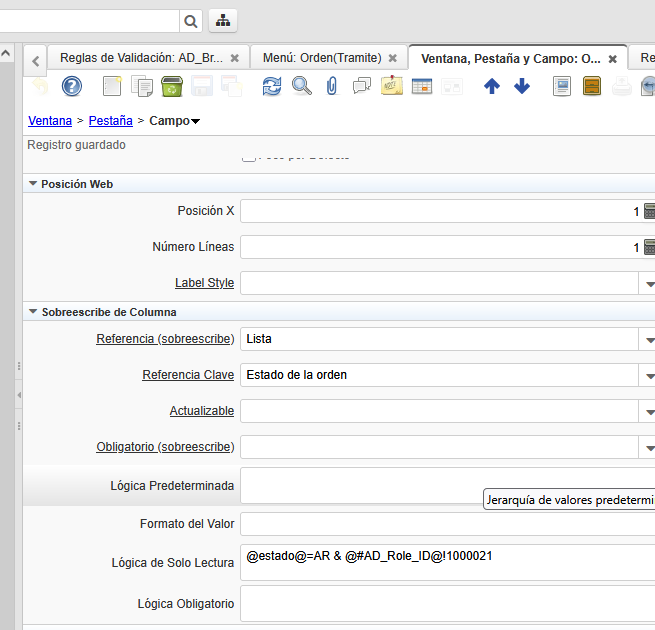Screen dimensions: 655x630
Task: Refresh the record with the blue arrows icon
Action: [x=272, y=87]
